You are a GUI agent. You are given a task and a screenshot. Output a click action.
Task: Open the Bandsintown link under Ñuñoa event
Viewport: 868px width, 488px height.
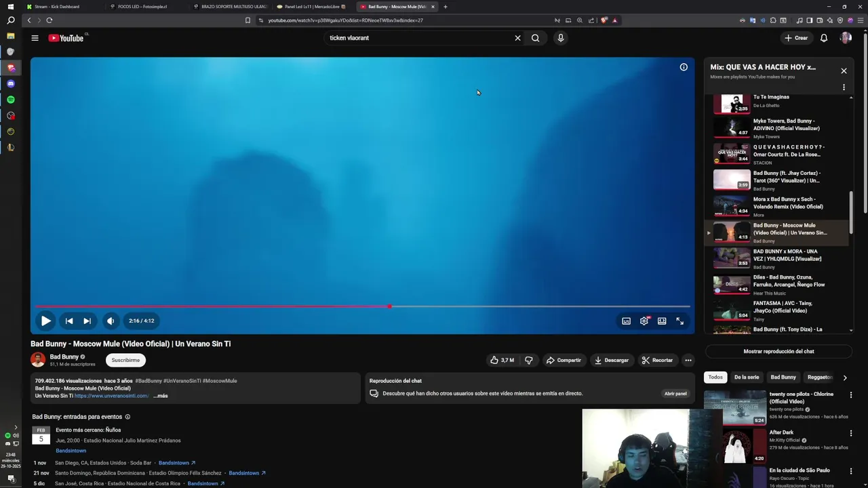click(71, 451)
